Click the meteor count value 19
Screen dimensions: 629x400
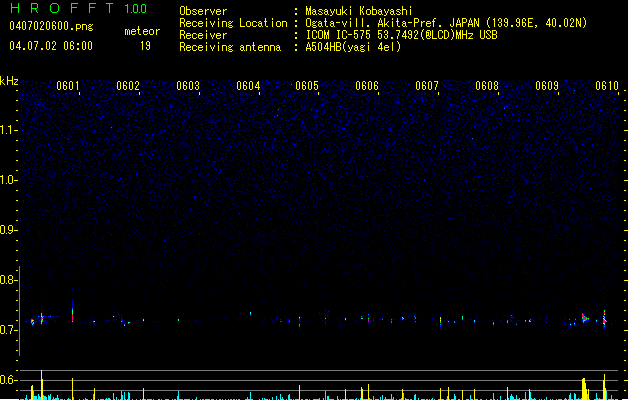(x=145, y=46)
